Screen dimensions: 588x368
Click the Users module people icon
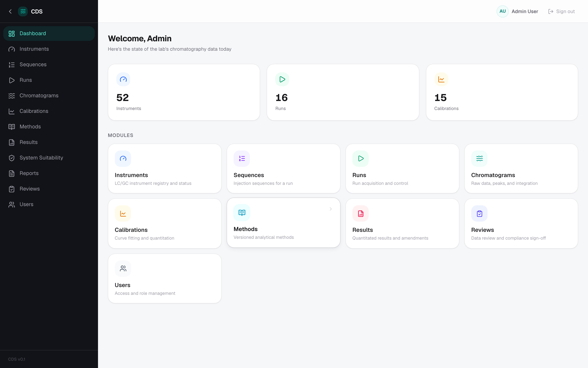123,269
